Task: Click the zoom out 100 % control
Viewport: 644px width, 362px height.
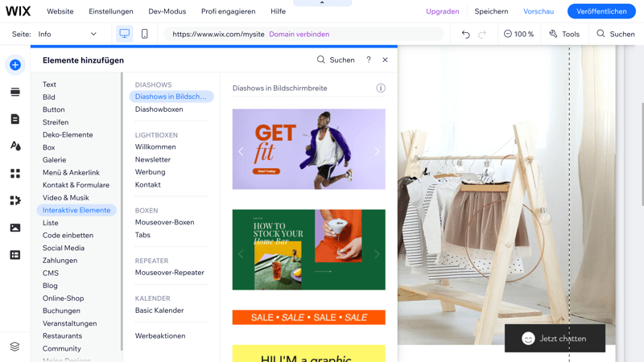Action: tap(518, 34)
